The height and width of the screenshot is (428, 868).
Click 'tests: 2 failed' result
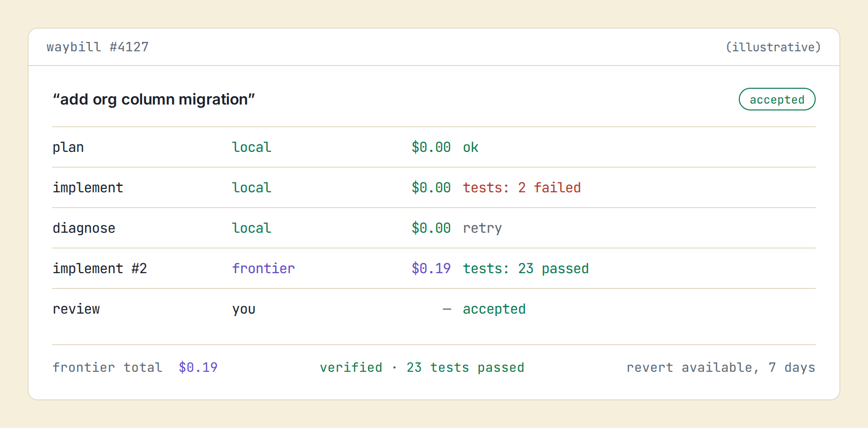[522, 187]
